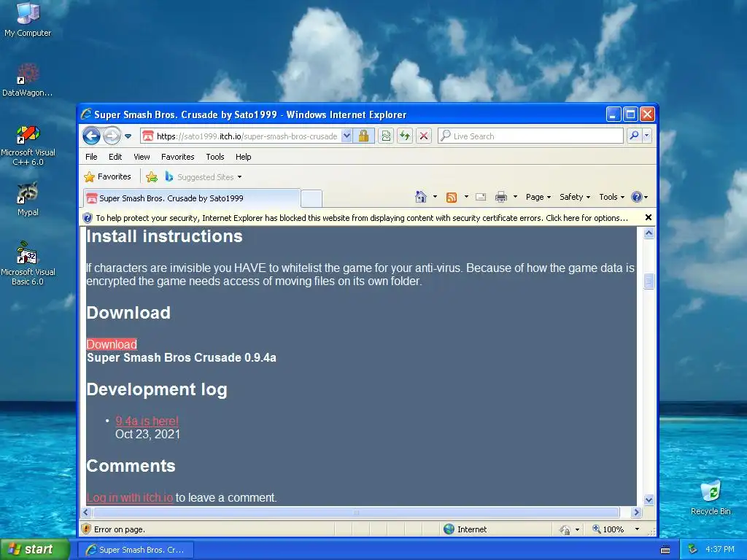This screenshot has height=560, width=747.
Task: Open the search provider dropdown arrow
Action: point(646,136)
